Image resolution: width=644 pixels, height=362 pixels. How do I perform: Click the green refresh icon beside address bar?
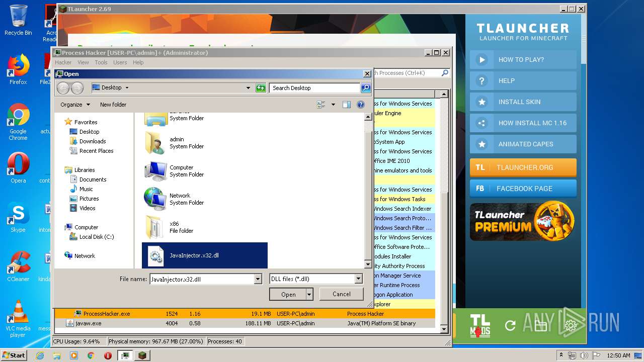261,88
